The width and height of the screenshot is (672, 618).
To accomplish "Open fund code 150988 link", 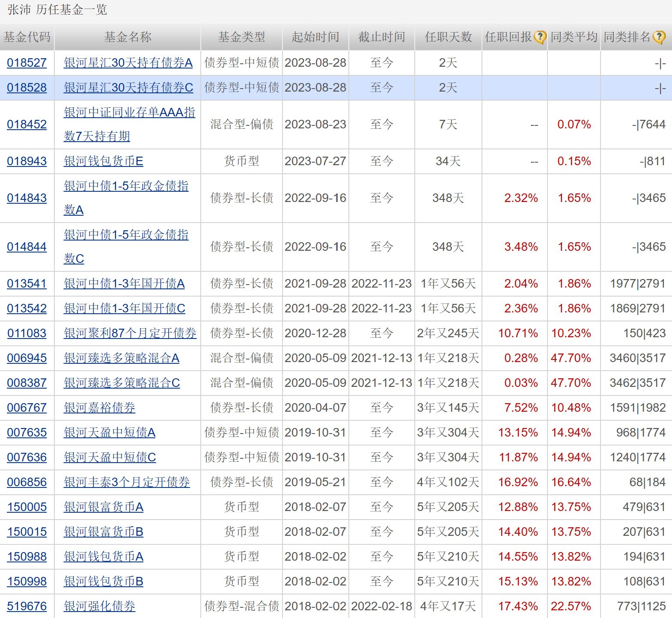I will click(27, 557).
